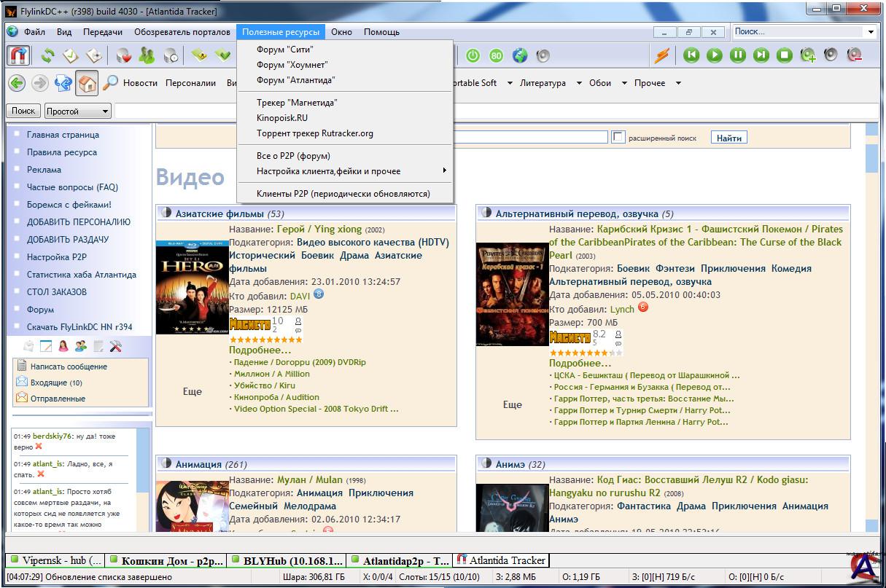Click 'Подробнее...' under the Hero entry
Screen dimensions: 886x588
pos(260,350)
